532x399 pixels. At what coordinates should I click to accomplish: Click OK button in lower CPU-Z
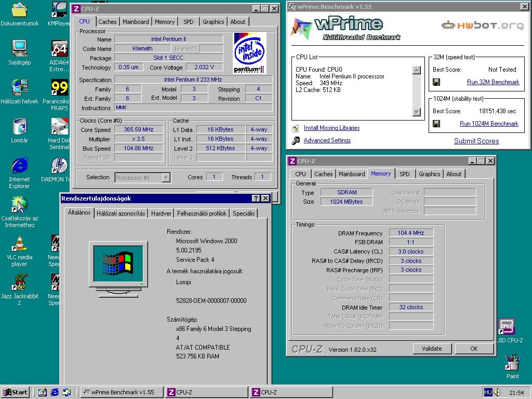pyautogui.click(x=474, y=349)
